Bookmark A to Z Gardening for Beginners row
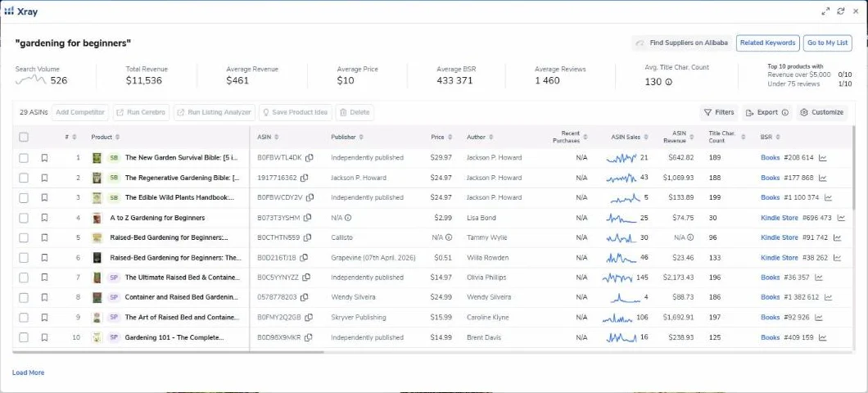868x393 pixels. pyautogui.click(x=44, y=218)
